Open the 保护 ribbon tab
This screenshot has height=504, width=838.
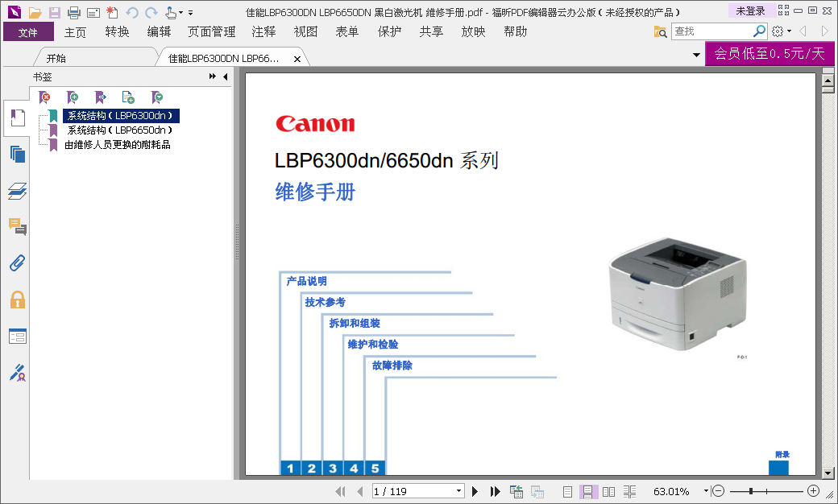(389, 32)
